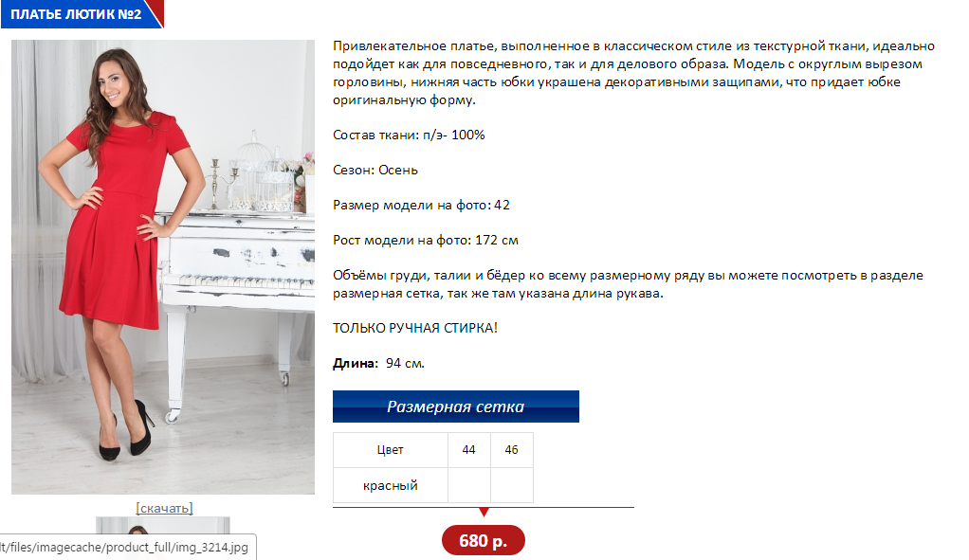The height and width of the screenshot is (560, 969).
Task: Click the красный cell under size 46
Action: pyautogui.click(x=512, y=485)
